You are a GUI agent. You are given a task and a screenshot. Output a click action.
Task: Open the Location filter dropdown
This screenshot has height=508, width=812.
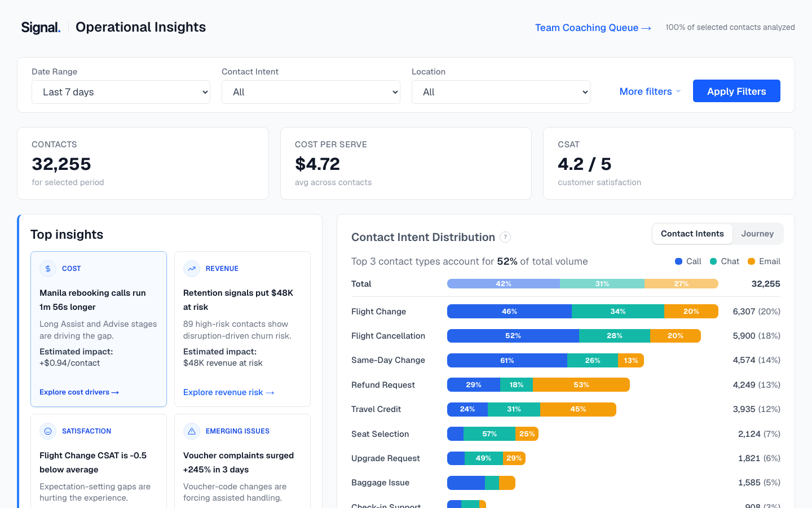coord(501,92)
